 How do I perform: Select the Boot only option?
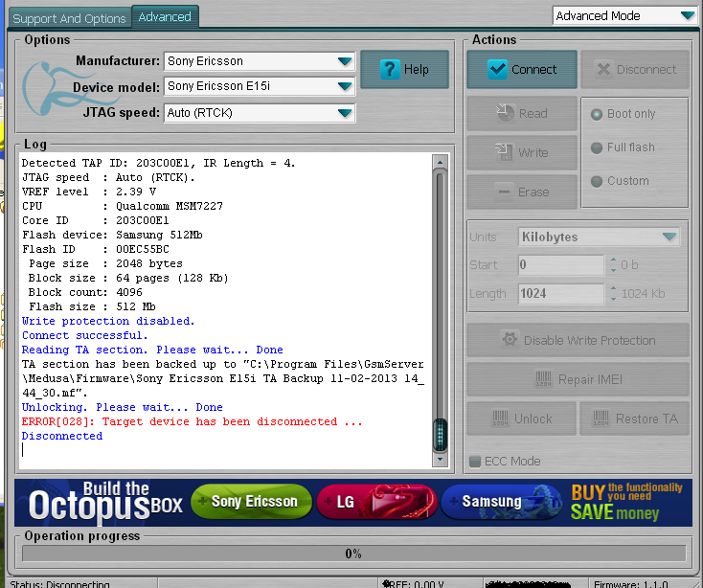coord(597,114)
